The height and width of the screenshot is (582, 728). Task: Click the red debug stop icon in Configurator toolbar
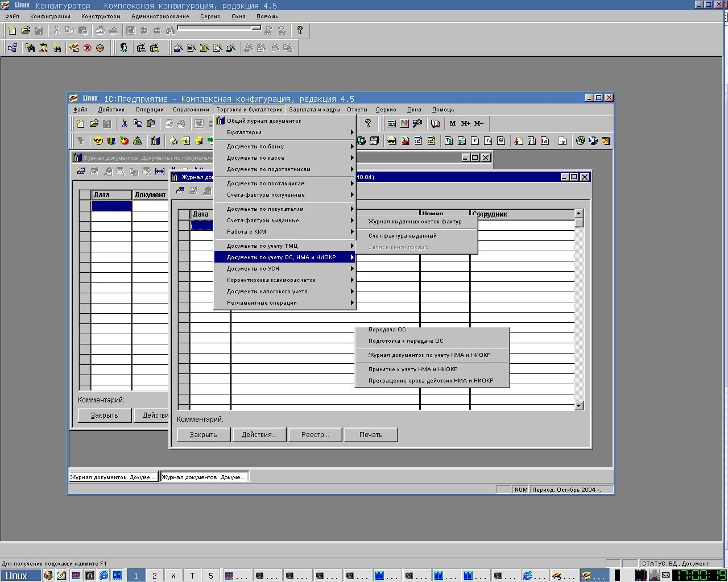coord(88,48)
